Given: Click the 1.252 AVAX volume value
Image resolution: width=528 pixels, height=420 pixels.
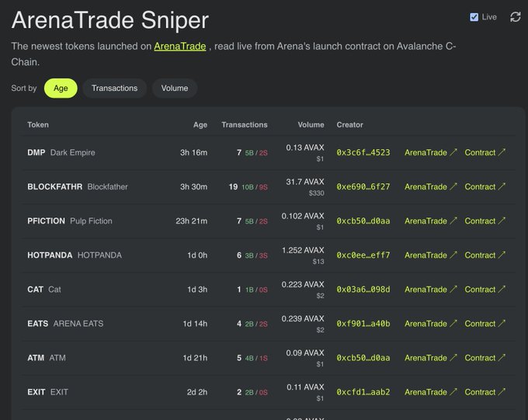Looking at the screenshot, I should pyautogui.click(x=303, y=250).
